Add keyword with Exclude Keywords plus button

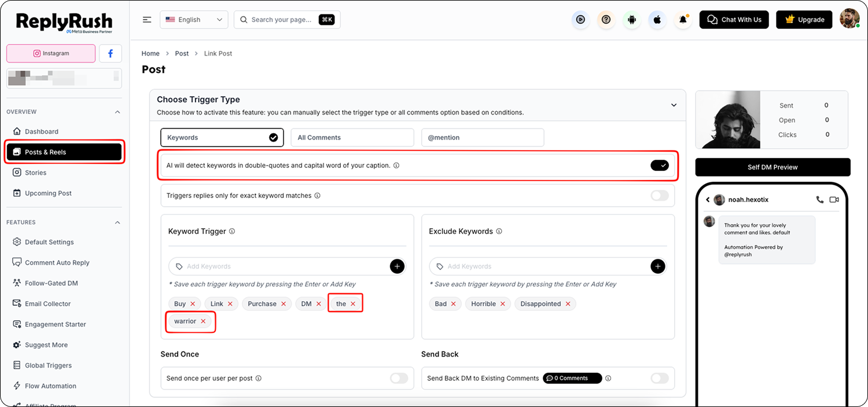(x=657, y=266)
